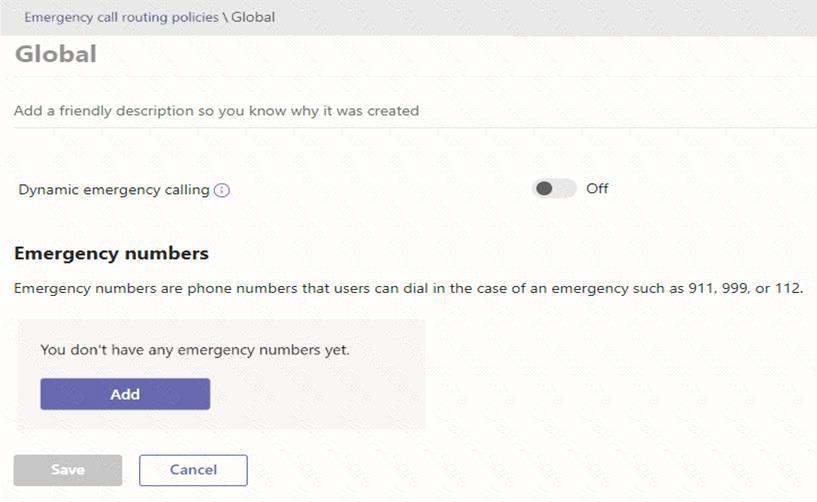The height and width of the screenshot is (502, 817).
Task: Click the Off label beside the toggle
Action: point(597,188)
